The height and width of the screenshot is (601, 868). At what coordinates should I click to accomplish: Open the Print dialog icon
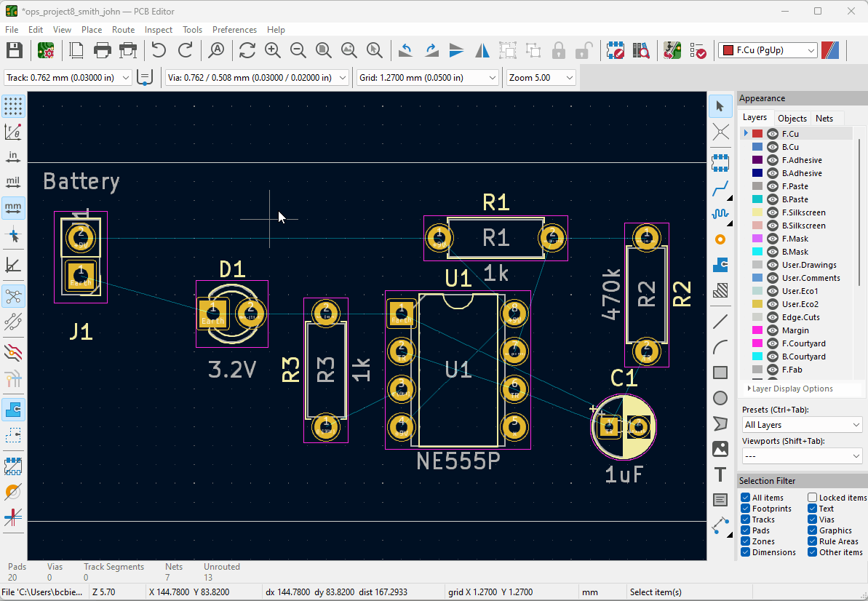pos(103,50)
